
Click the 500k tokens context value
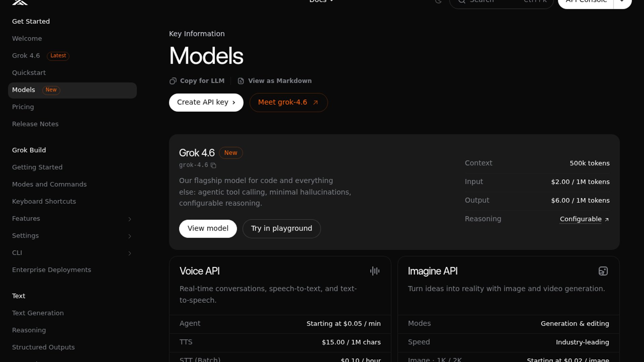[590, 163]
